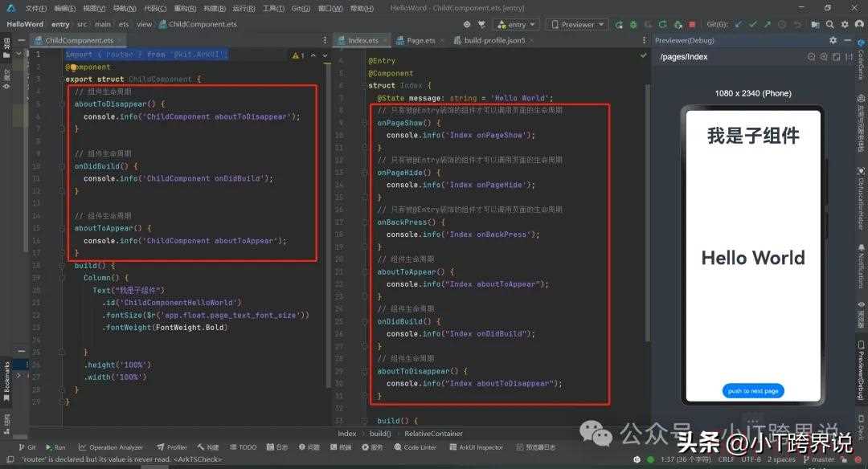Open the 构建(B) menu
Image resolution: width=868 pixels, height=469 pixels.
click(215, 8)
